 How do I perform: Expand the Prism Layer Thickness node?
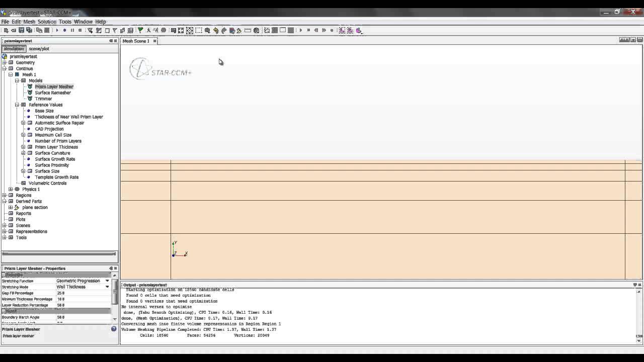tap(23, 147)
